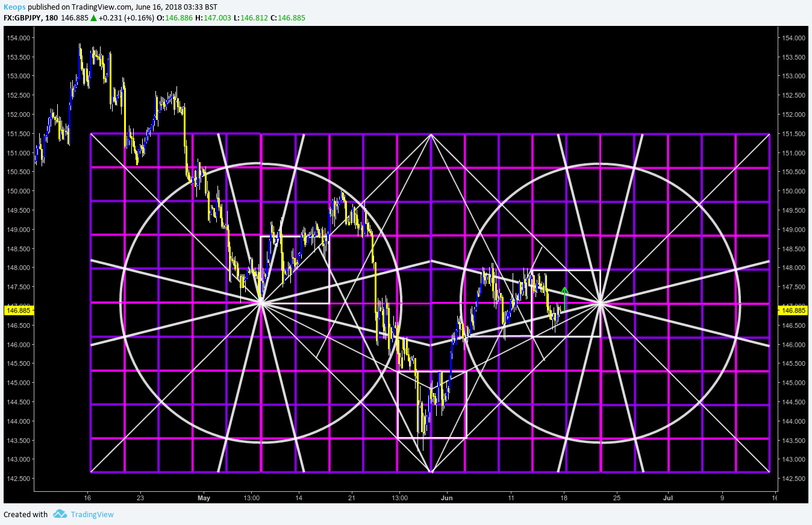812x525 pixels.
Task: Click 151.500 on the left price axis
Action: (18, 134)
